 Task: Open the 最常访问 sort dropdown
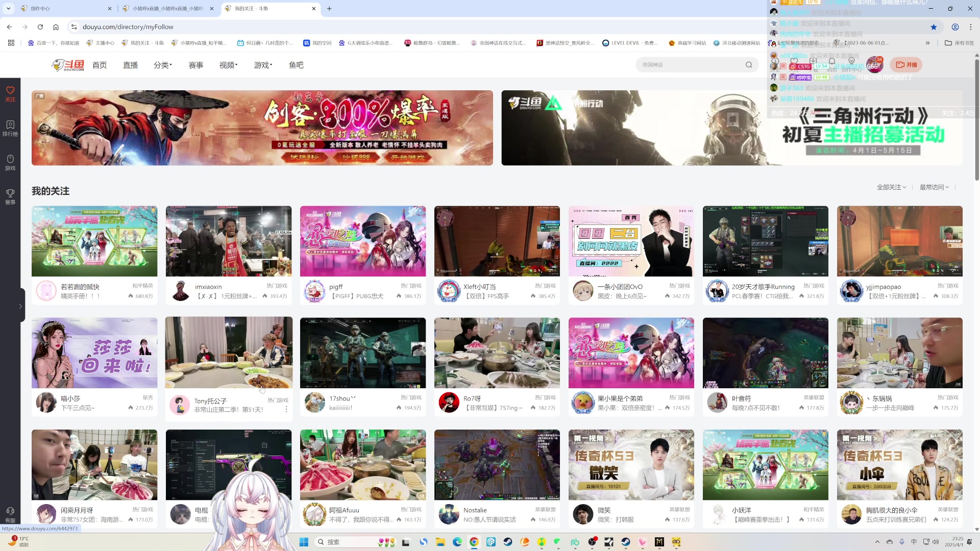[x=934, y=187]
